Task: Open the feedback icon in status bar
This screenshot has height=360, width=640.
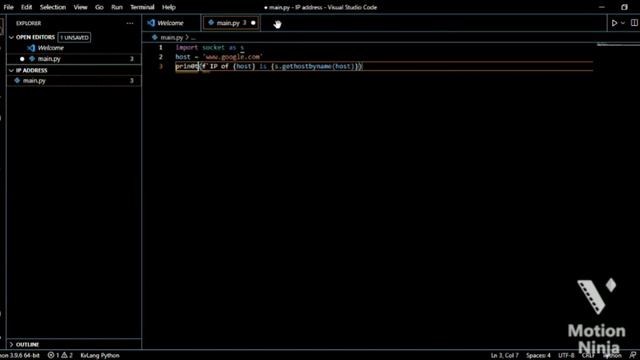Action: [633, 356]
